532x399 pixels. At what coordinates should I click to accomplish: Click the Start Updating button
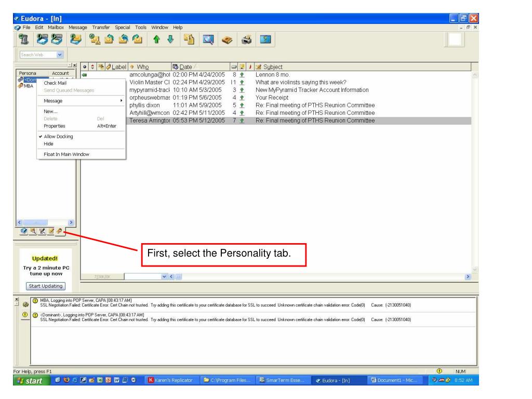pos(46,286)
